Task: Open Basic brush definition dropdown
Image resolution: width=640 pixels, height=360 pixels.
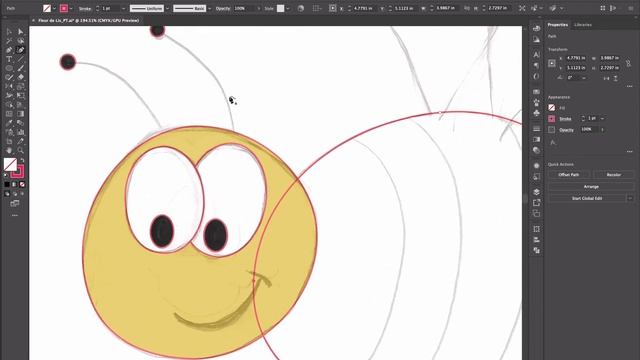Action: pyautogui.click(x=209, y=8)
